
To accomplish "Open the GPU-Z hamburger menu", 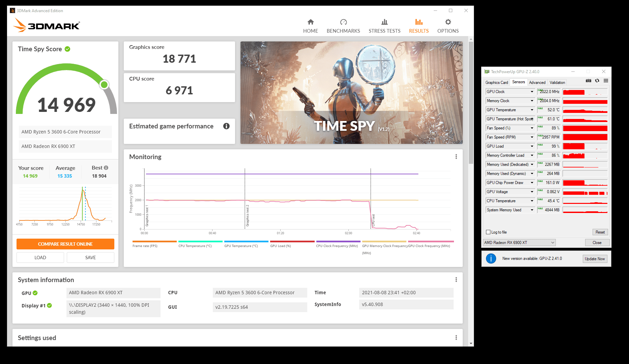I will [x=606, y=81].
